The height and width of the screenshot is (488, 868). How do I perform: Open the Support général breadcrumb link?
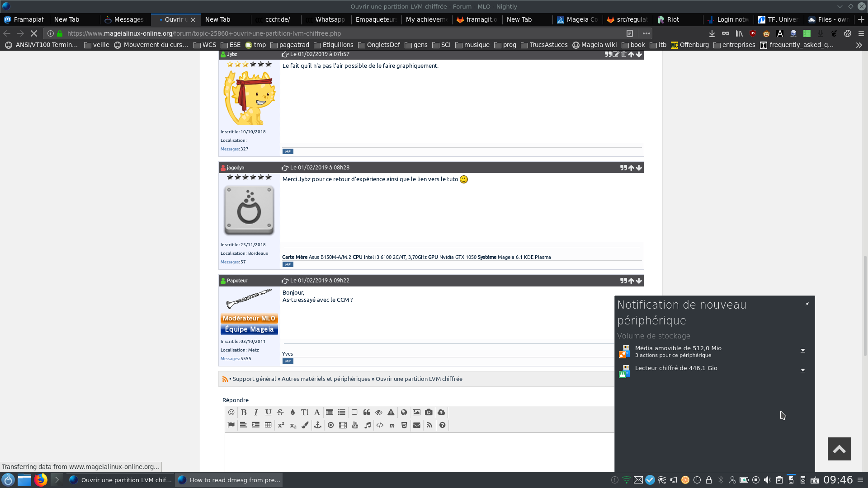tap(254, 379)
